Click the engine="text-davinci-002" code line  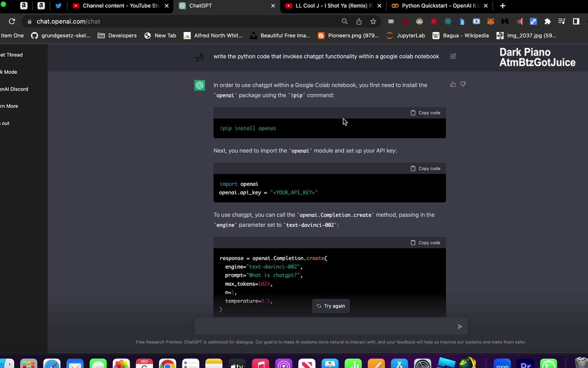[264, 267]
